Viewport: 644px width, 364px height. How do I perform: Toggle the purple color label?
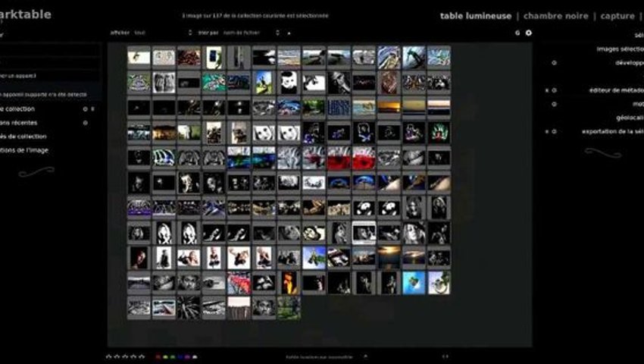point(188,357)
